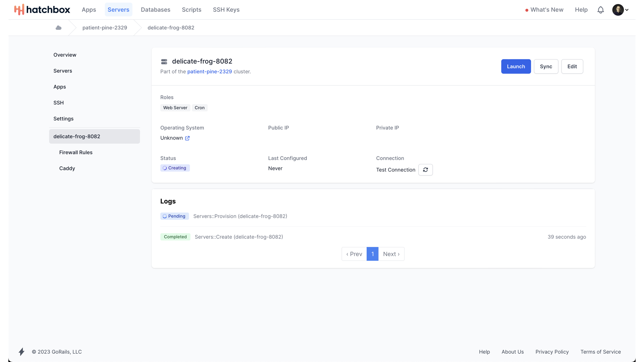Click the refresh connection test icon

425,170
